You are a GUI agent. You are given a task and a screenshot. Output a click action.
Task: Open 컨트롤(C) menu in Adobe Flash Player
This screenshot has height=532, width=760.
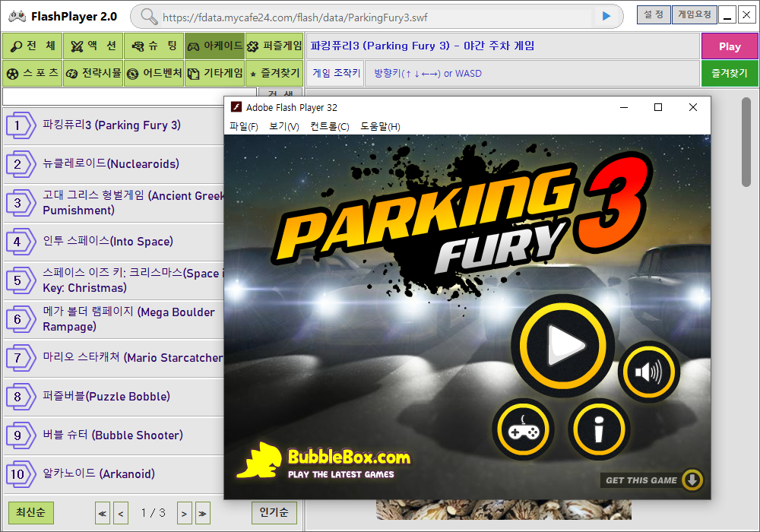[330, 126]
